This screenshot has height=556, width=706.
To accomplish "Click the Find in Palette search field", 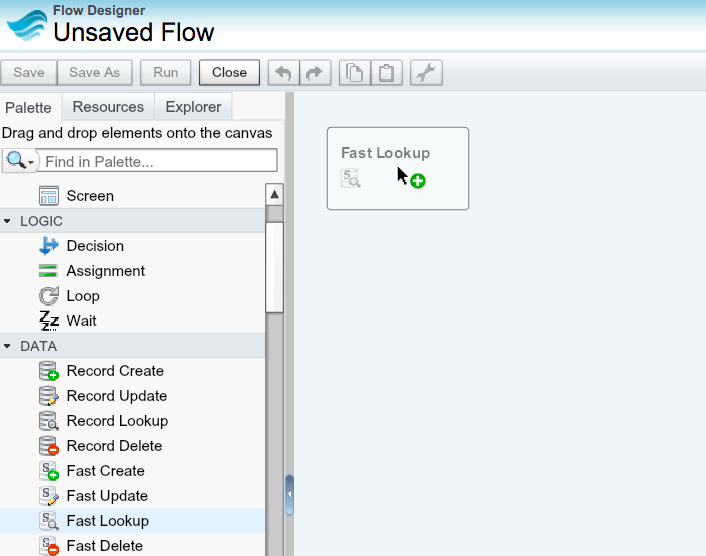I will click(x=158, y=161).
